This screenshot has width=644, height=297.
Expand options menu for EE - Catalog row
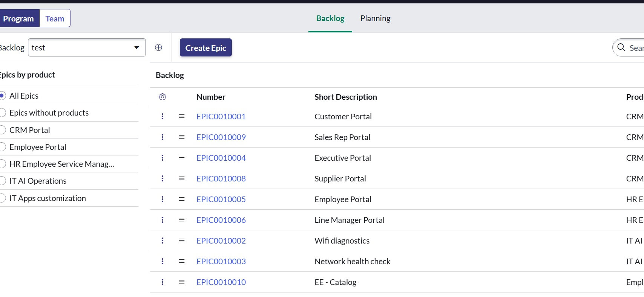point(163,282)
